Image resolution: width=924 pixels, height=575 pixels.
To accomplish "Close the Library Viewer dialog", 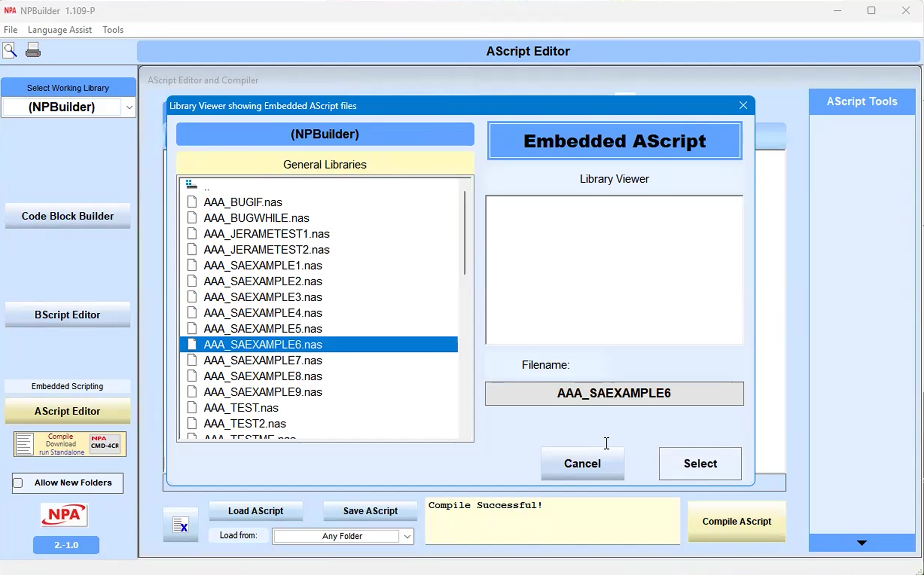I will [x=743, y=106].
